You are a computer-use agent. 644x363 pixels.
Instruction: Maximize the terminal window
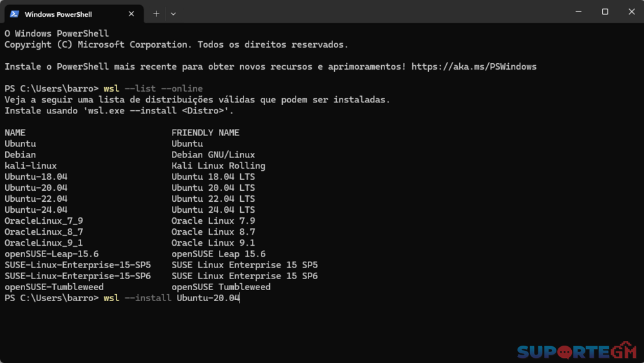point(605,12)
